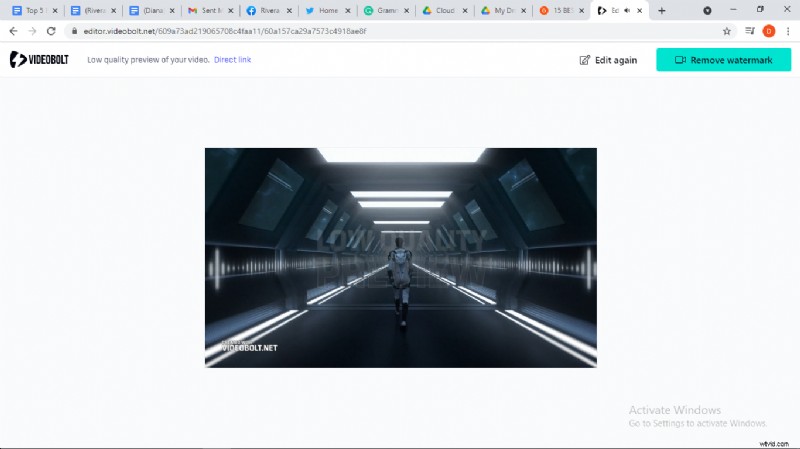
Task: Click the Edit again button
Action: click(608, 60)
